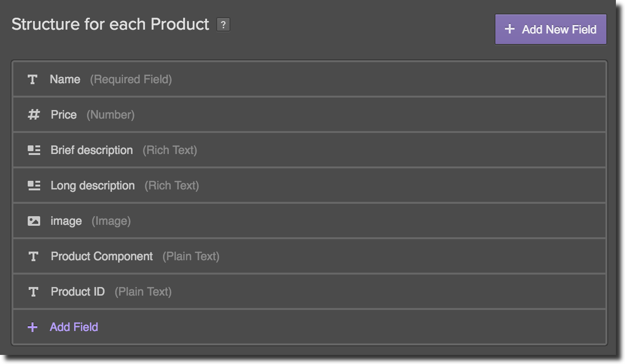Click the rich text icon for Brief description
The height and width of the screenshot is (364, 625).
click(34, 150)
